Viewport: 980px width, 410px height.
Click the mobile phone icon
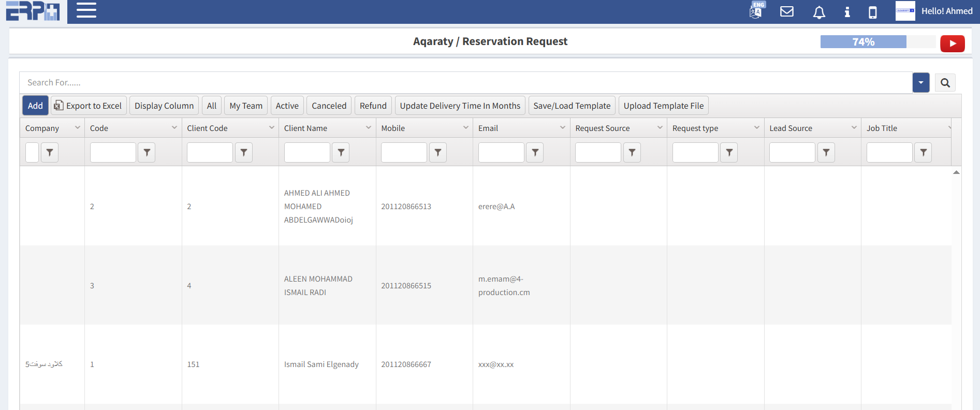click(872, 12)
